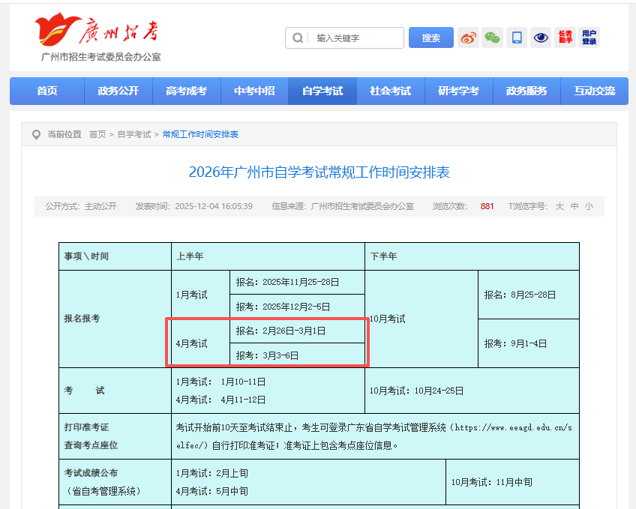Click the magnifier icon in search box

[x=299, y=38]
